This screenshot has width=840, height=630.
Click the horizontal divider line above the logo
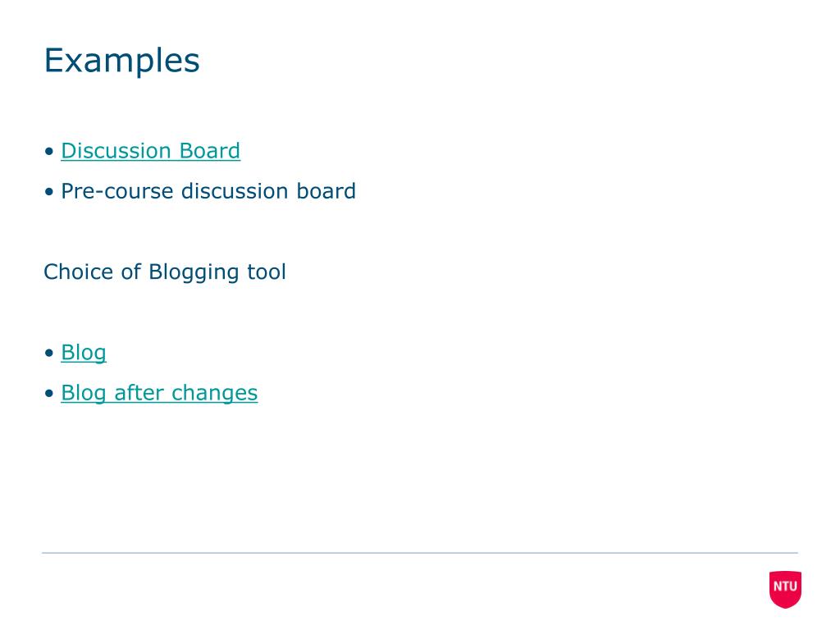[x=420, y=552]
